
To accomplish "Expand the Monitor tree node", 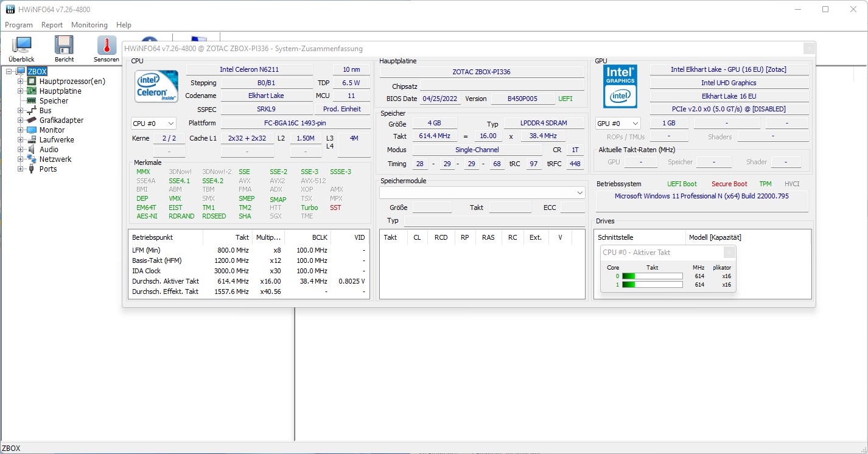I will 21,130.
